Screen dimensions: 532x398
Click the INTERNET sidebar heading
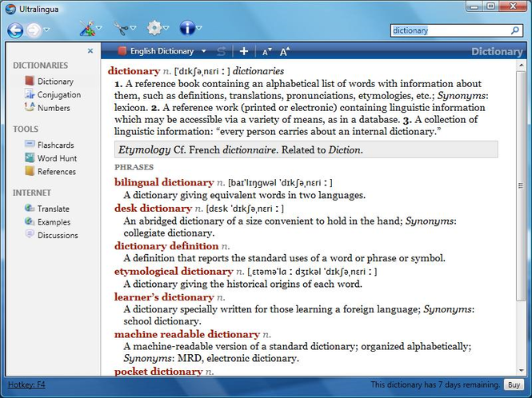pyautogui.click(x=32, y=193)
